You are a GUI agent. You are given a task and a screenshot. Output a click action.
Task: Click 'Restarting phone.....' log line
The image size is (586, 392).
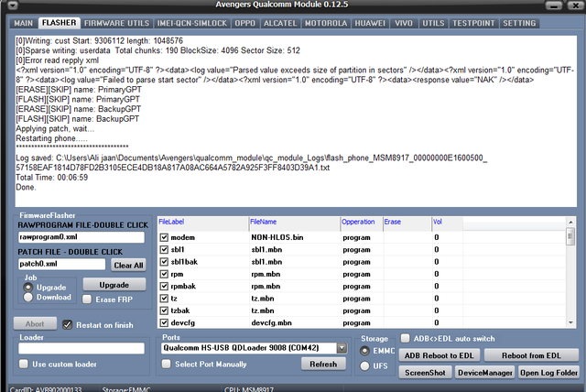(x=51, y=138)
